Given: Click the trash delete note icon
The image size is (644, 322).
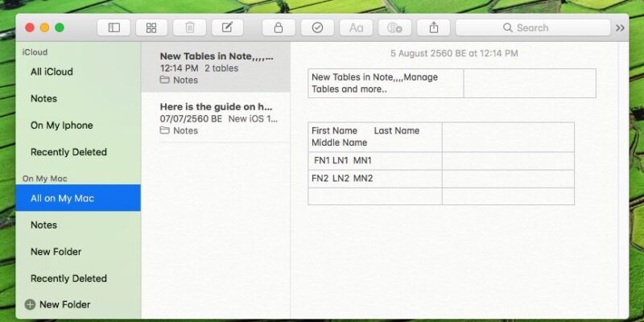Looking at the screenshot, I should (190, 27).
